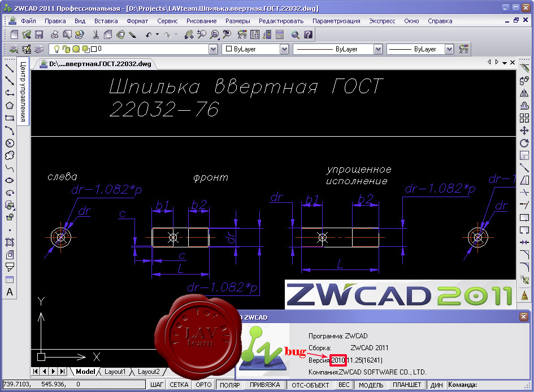534x392 pixels.
Task: Select the Polygon tool
Action: click(10, 106)
